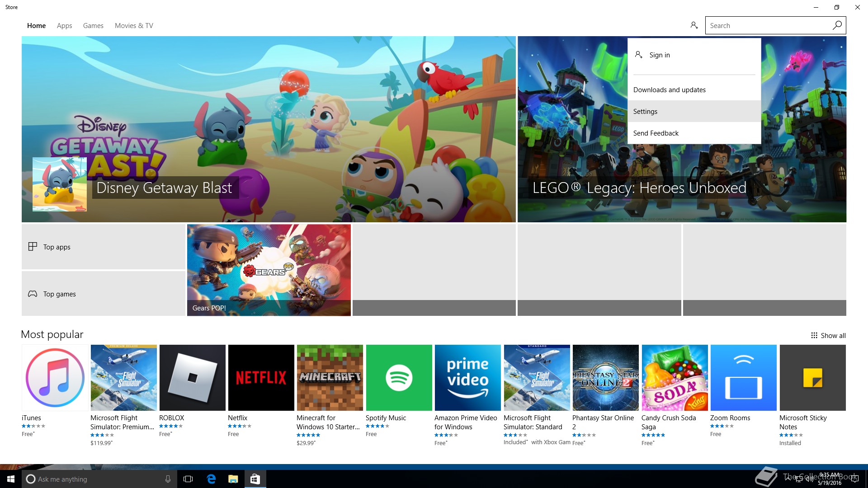This screenshot has height=488, width=868.
Task: Open the iTunes app tile
Action: (x=55, y=378)
